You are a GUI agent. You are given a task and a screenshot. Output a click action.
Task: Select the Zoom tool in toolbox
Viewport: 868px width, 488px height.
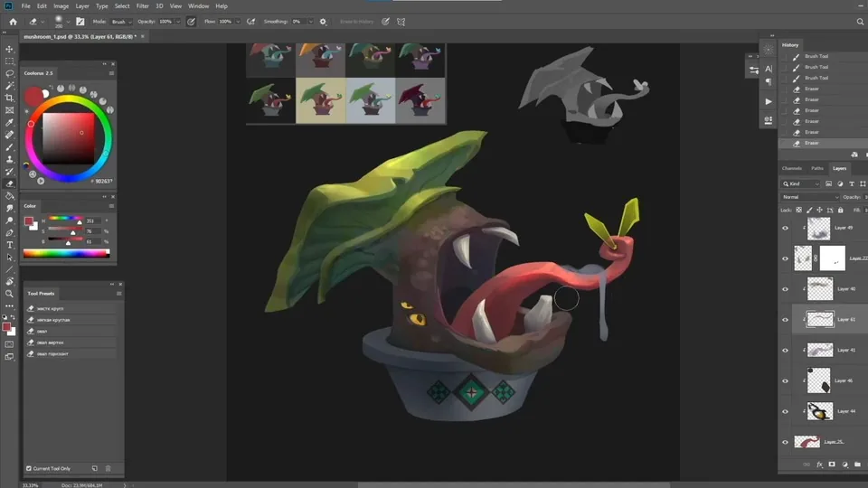coord(9,294)
